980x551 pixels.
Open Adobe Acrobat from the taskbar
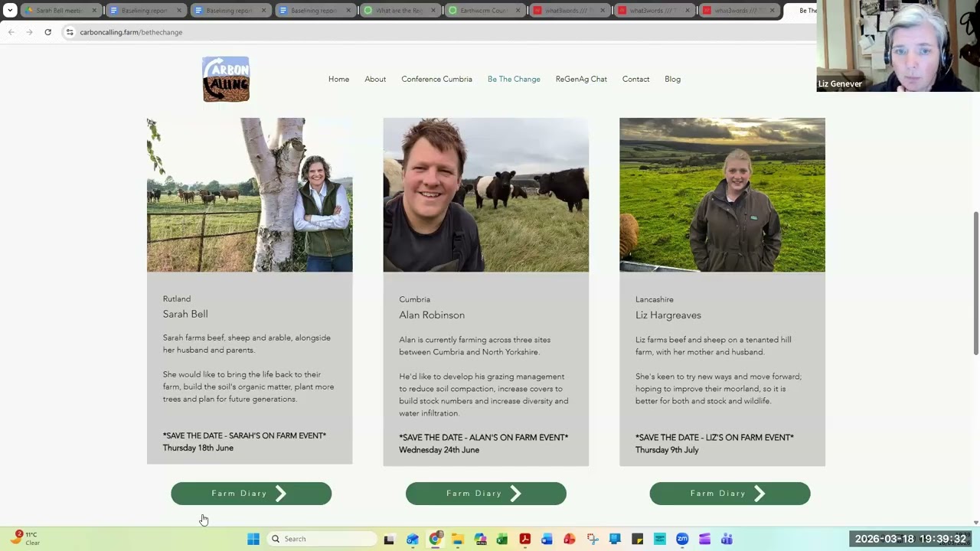(525, 539)
